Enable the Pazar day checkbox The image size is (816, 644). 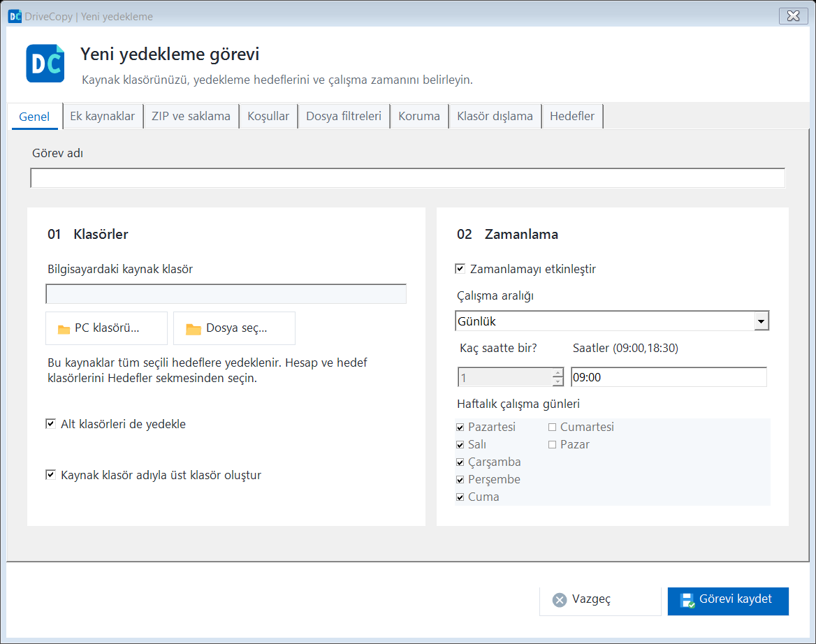(552, 445)
